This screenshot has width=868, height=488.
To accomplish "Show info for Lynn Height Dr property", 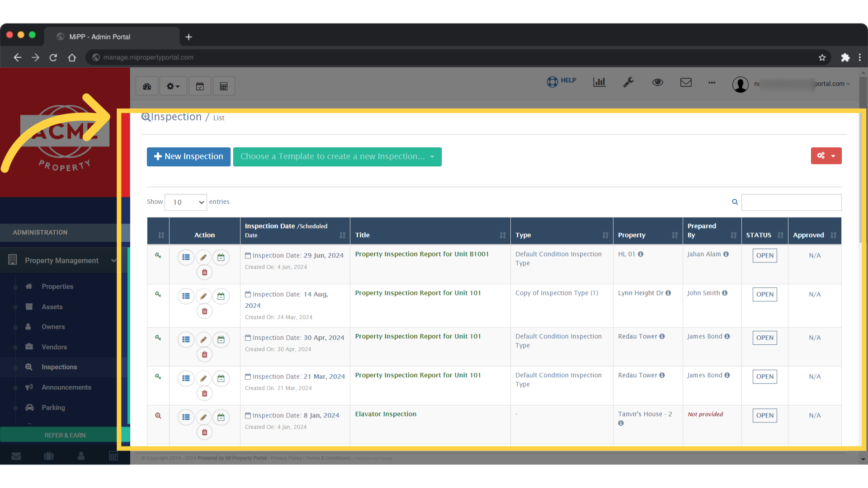I will pyautogui.click(x=668, y=293).
